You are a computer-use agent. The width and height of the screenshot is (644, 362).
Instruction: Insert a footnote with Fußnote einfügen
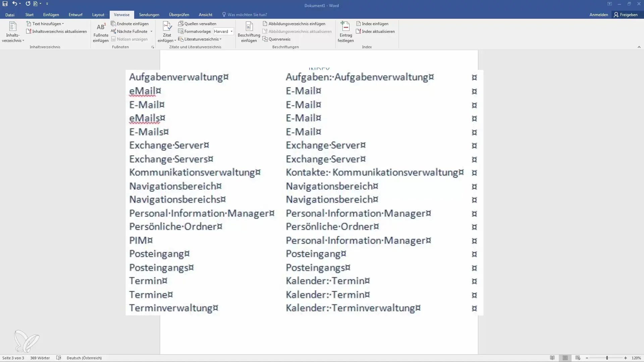(101, 32)
